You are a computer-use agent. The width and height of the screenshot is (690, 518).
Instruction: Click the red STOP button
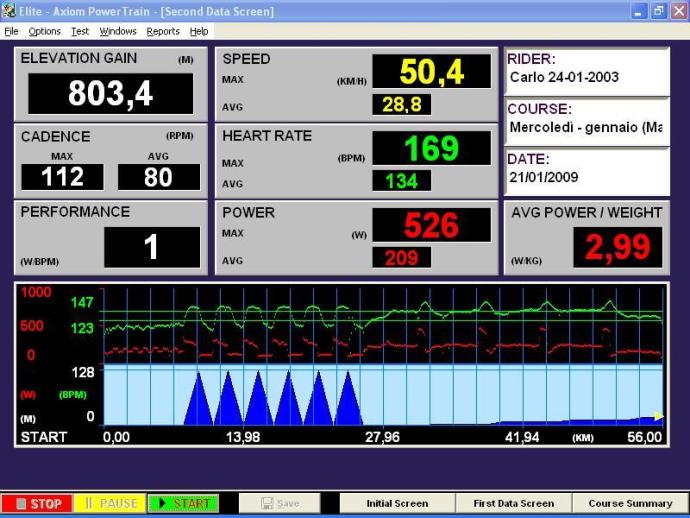click(x=36, y=503)
